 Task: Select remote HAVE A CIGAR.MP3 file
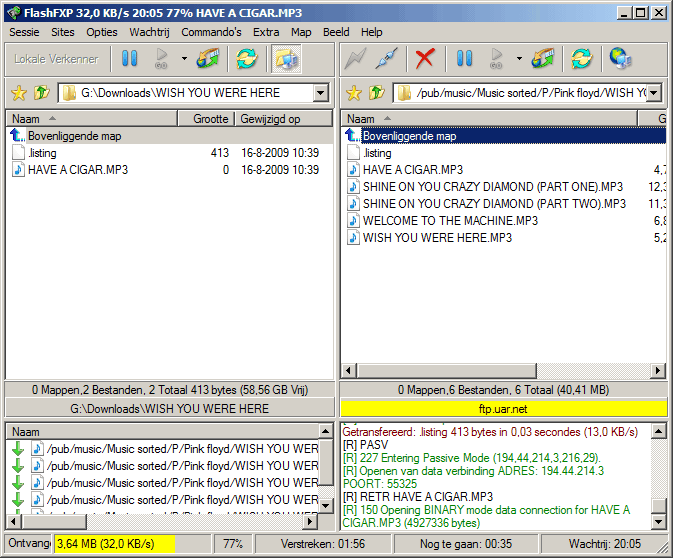[504, 170]
